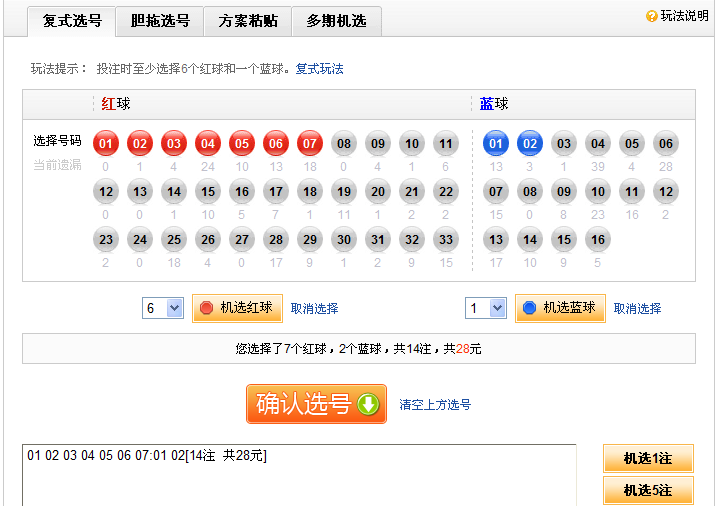
Task: Select red ball number 33
Action: point(446,239)
